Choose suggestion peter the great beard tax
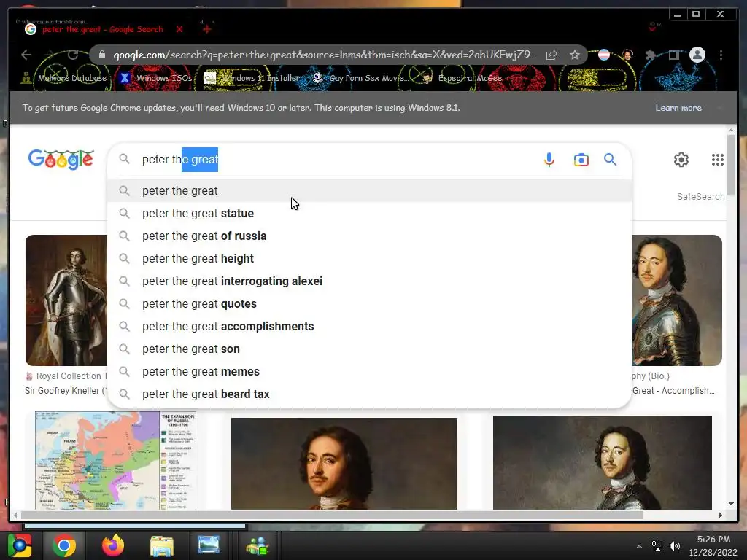This screenshot has height=560, width=747. click(x=370, y=394)
